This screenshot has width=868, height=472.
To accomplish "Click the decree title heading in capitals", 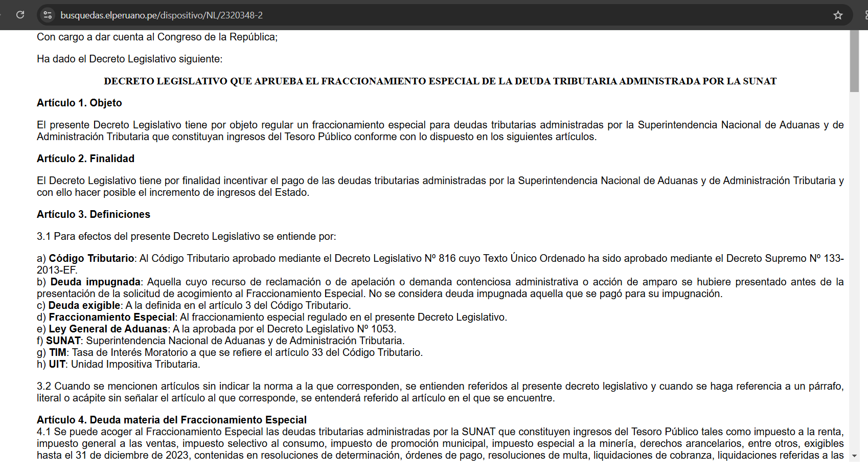I will tap(440, 81).
